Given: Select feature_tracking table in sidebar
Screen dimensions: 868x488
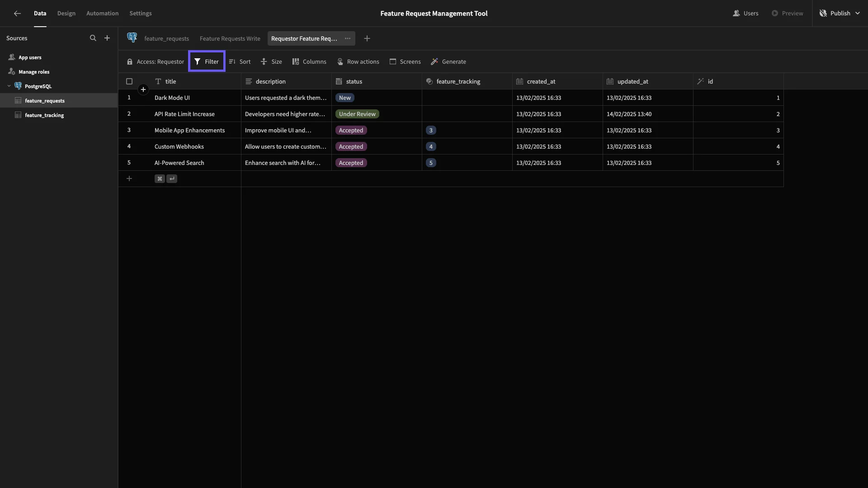Looking at the screenshot, I should pyautogui.click(x=59, y=115).
